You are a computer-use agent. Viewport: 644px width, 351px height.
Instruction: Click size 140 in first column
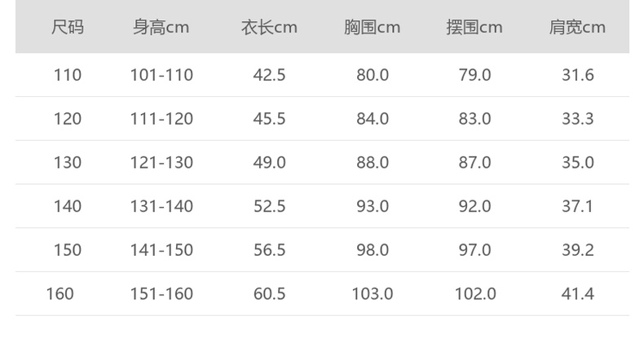click(68, 206)
